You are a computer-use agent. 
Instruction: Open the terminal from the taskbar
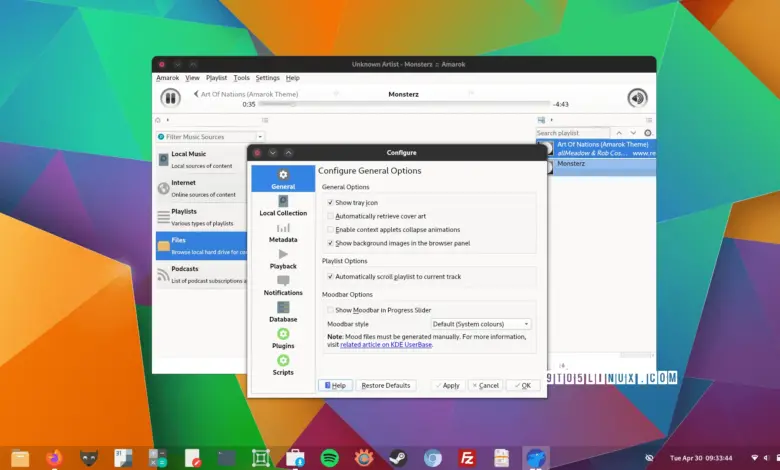(x=226, y=458)
